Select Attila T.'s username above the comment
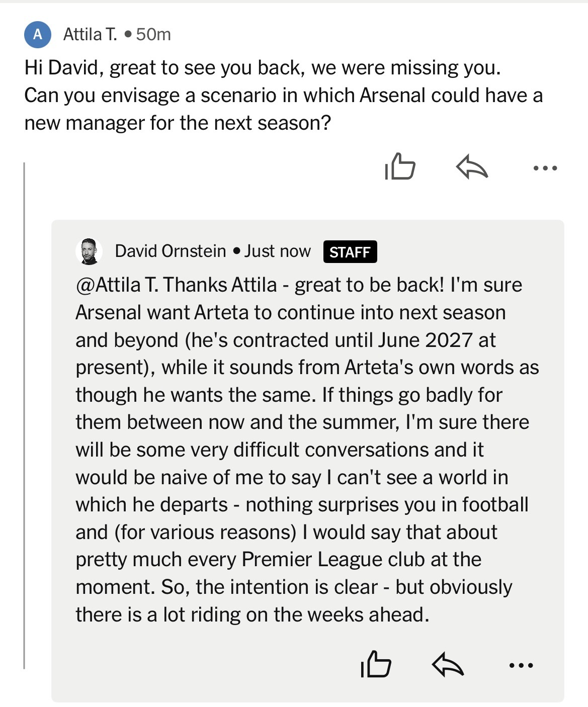 (90, 35)
